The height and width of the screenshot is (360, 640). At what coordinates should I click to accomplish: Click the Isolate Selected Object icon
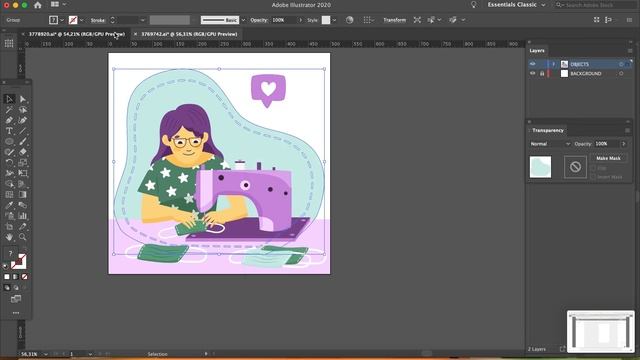(417, 20)
